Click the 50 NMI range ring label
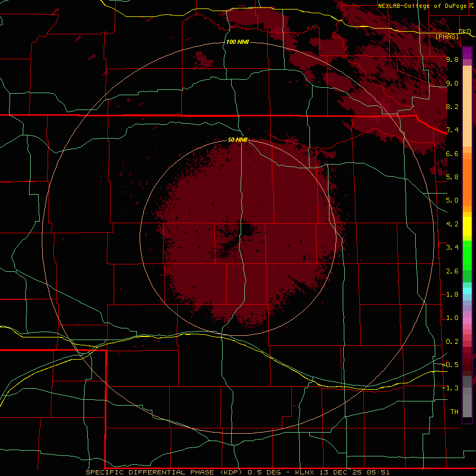Viewport: 476px width, 476px height. pyautogui.click(x=237, y=140)
